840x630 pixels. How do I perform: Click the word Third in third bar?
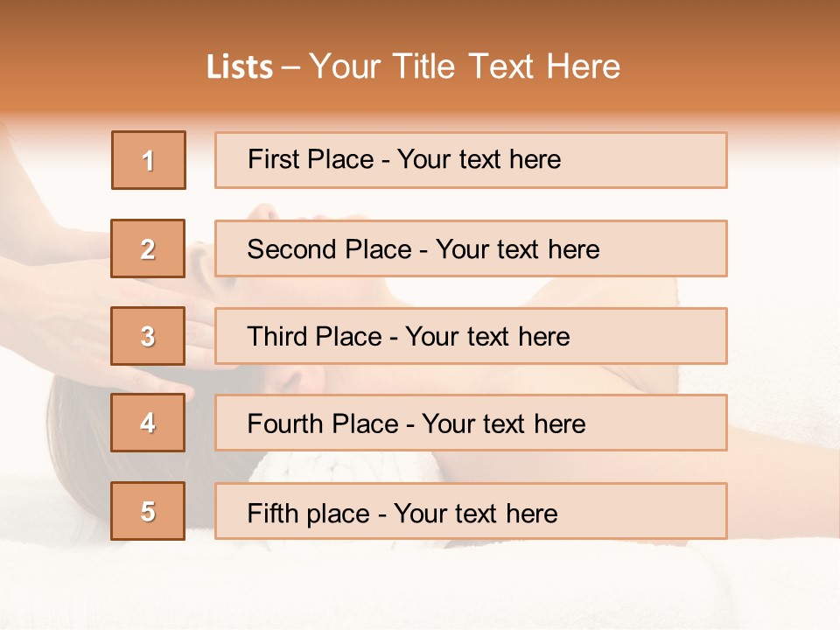pos(276,336)
